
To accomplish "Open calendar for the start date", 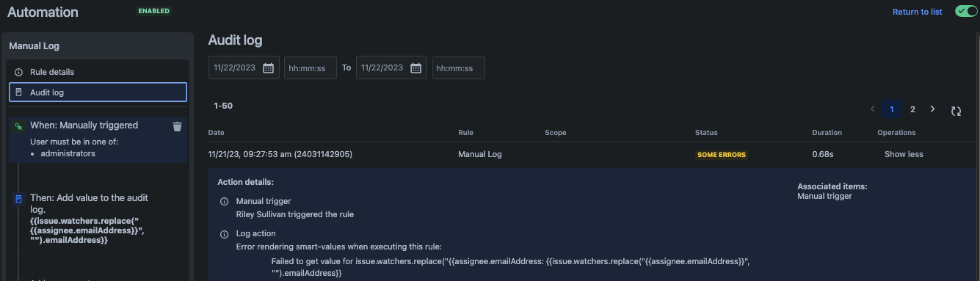I will 268,67.
